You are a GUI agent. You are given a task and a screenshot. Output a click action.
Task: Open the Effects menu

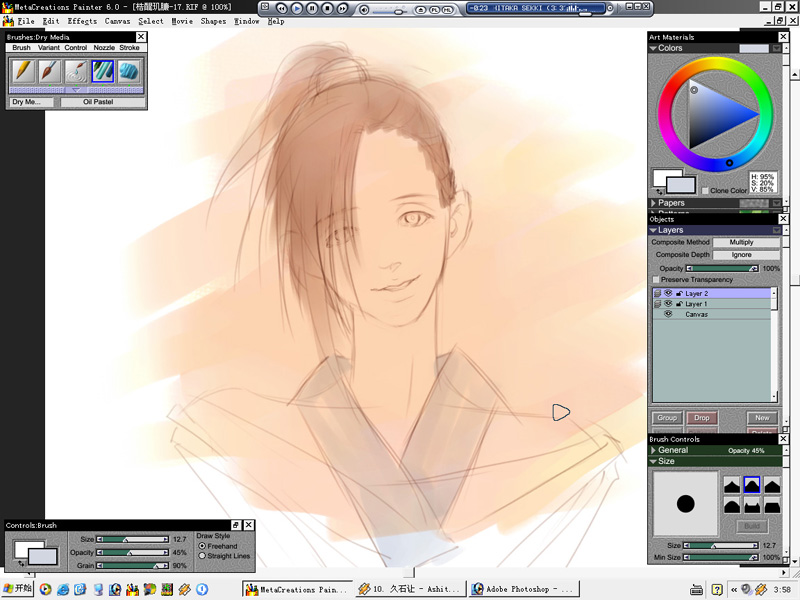(82, 21)
